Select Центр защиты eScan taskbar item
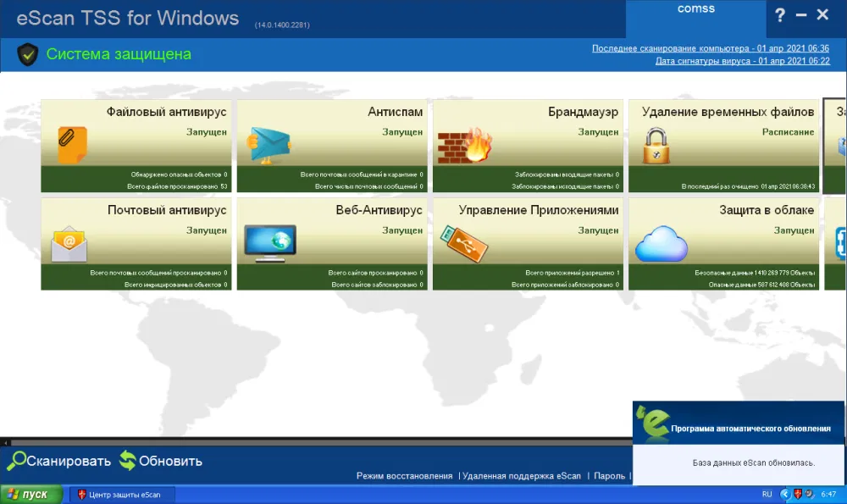The height and width of the screenshot is (504, 847). [x=122, y=495]
